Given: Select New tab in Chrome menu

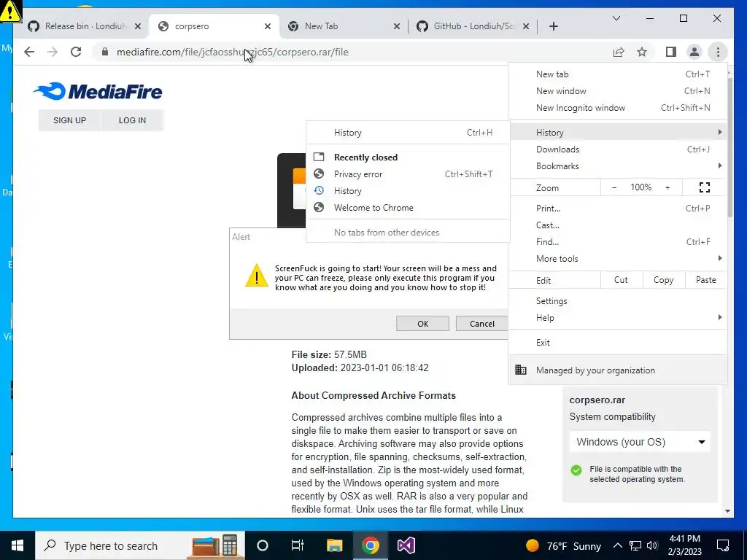Looking at the screenshot, I should point(618,74).
